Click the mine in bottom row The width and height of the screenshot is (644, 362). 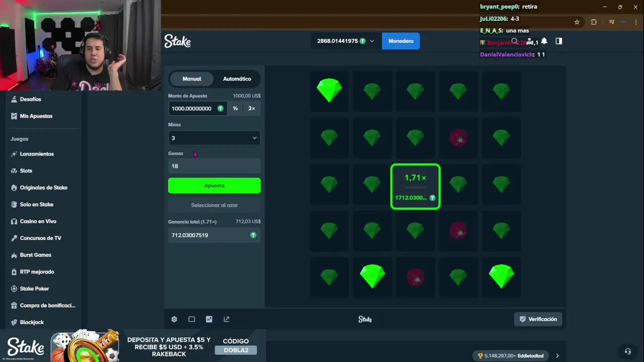click(x=416, y=277)
